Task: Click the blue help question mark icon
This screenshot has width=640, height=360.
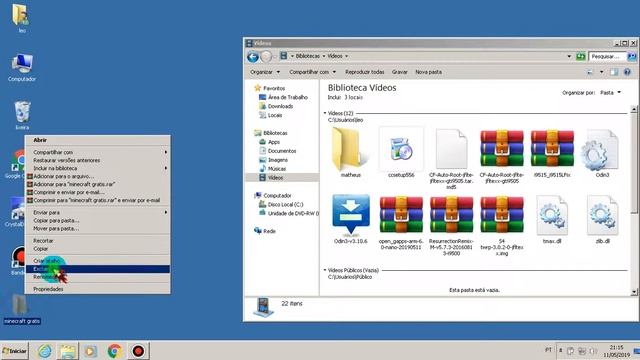Action: (627, 72)
